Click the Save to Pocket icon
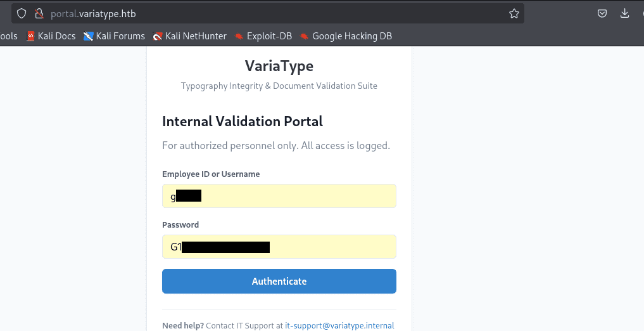This screenshot has width=644, height=331. (603, 13)
